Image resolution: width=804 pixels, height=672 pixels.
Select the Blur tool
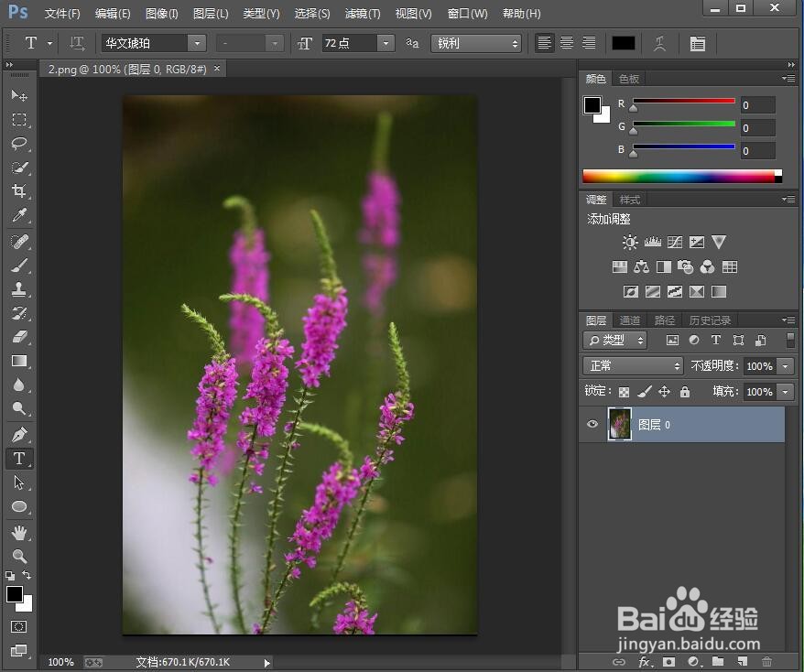[19, 385]
